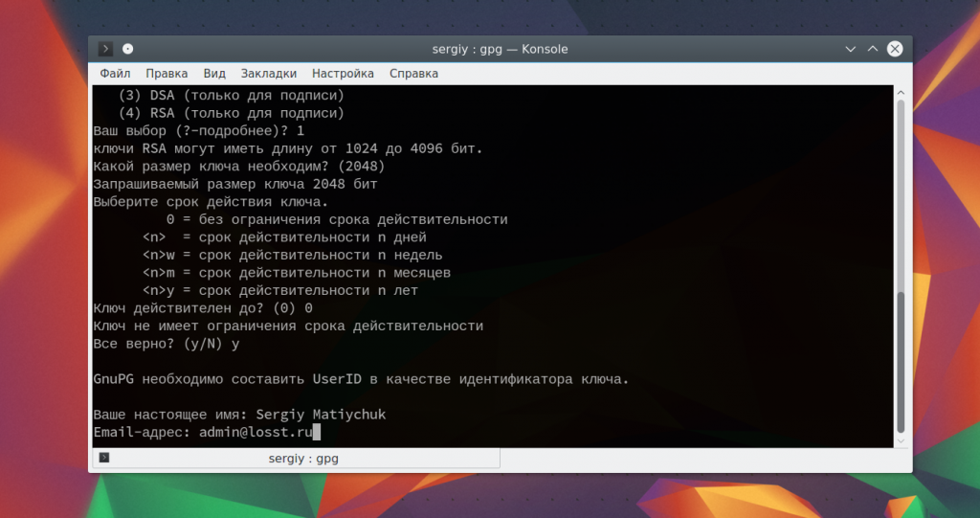The width and height of the screenshot is (980, 518).
Task: Open the Файл menu
Action: 115,74
